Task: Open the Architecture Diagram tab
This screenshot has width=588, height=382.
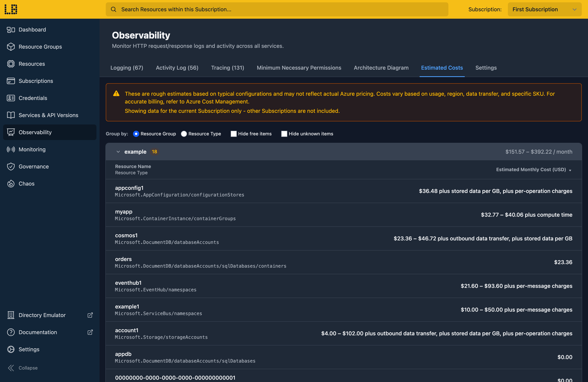Action: (x=381, y=68)
